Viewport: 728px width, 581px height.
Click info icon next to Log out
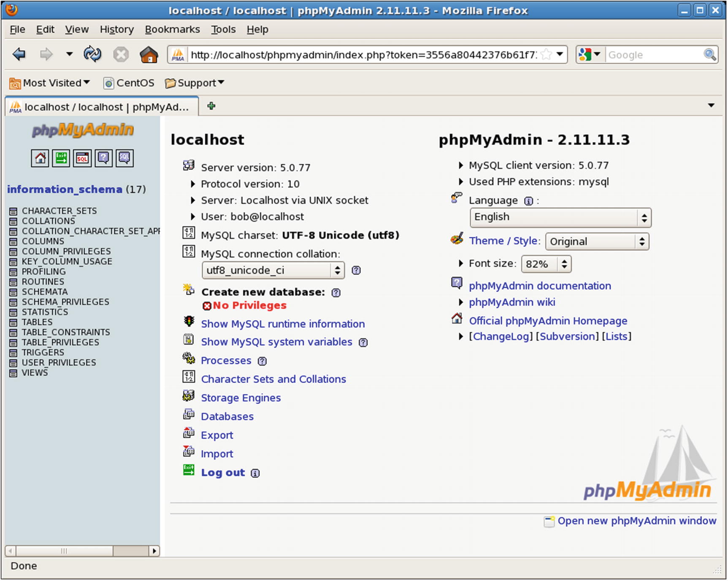[255, 473]
